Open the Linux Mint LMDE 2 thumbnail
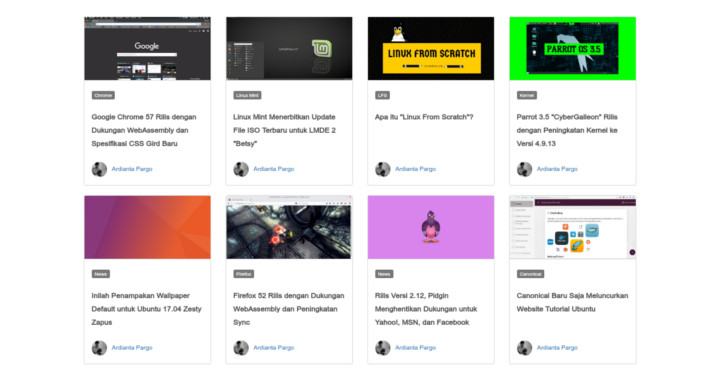Screen dimensions: 720x380 [x=289, y=49]
